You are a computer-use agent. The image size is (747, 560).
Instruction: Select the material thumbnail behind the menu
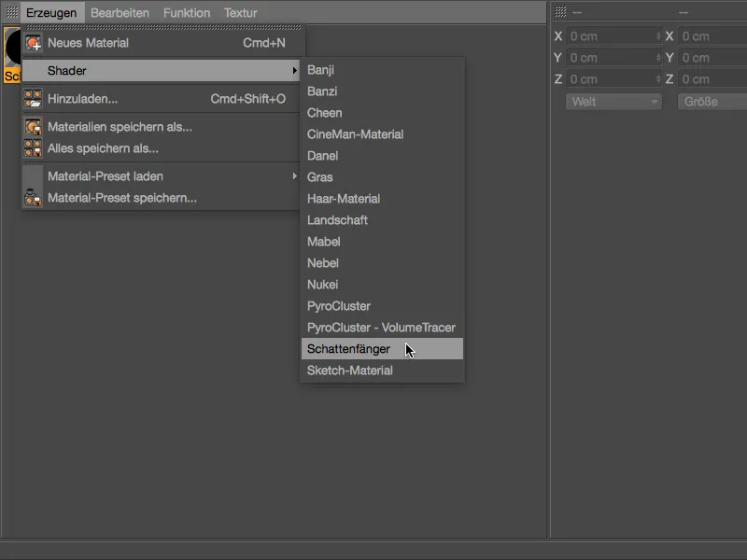click(x=11, y=55)
